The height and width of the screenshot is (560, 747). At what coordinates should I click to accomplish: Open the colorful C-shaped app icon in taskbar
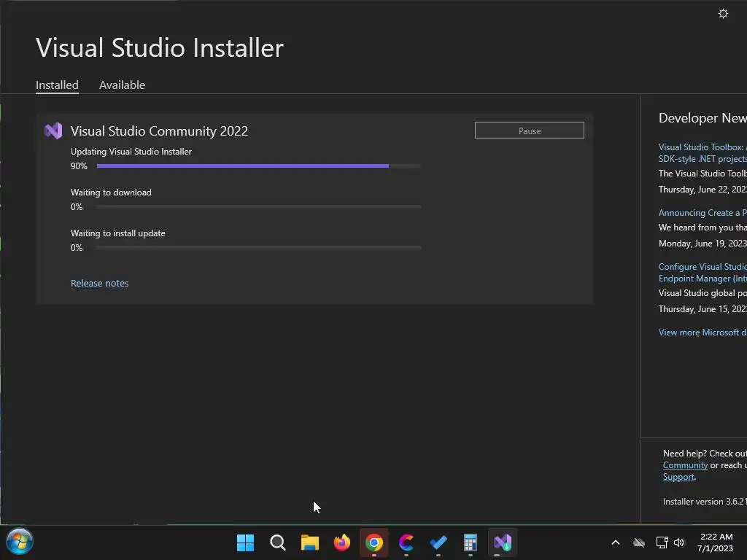pos(406,542)
